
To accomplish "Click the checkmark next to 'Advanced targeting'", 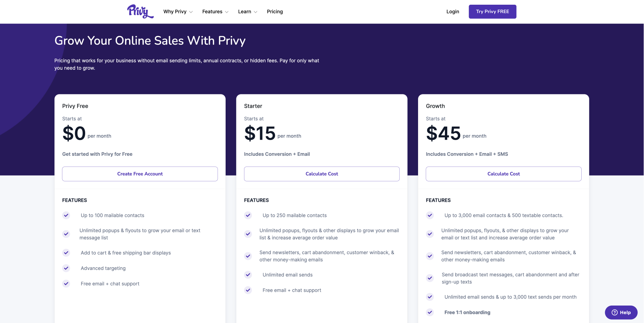I will click(66, 268).
